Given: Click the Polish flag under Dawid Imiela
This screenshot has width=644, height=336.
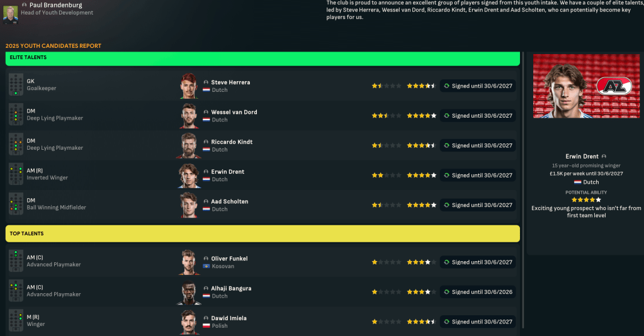Looking at the screenshot, I should click(206, 326).
